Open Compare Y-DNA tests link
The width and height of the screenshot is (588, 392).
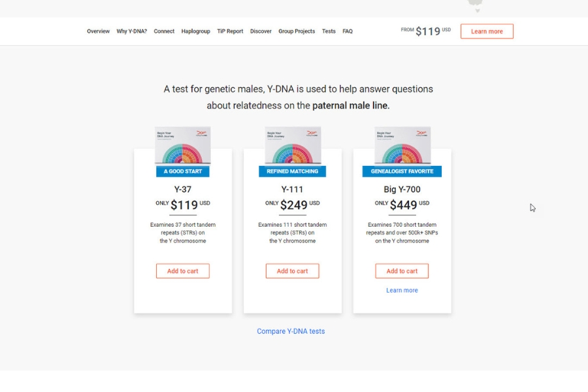[x=291, y=331]
